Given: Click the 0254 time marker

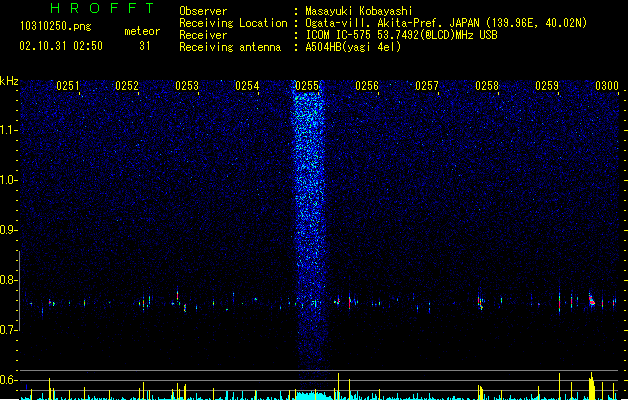Looking at the screenshot, I should click(x=247, y=85).
